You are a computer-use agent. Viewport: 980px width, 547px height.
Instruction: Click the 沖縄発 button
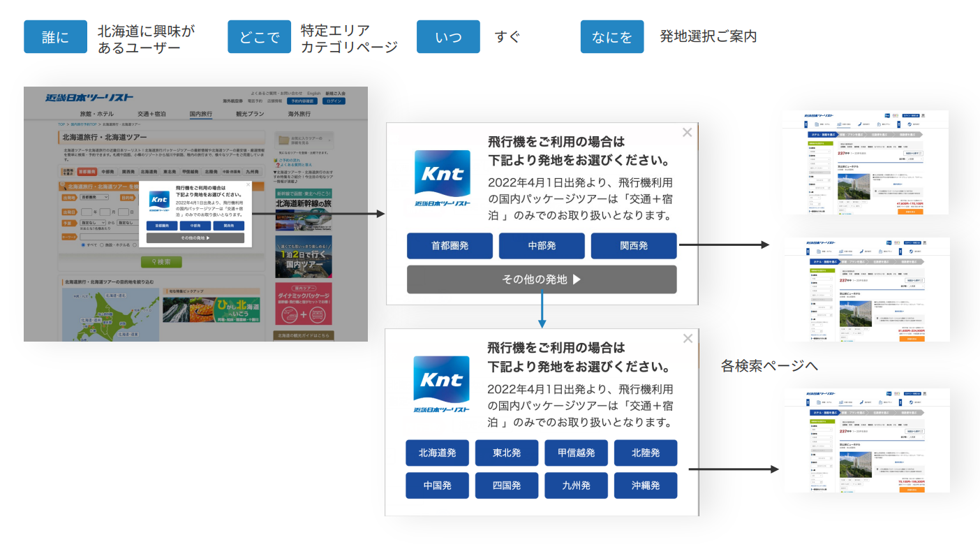tap(646, 486)
